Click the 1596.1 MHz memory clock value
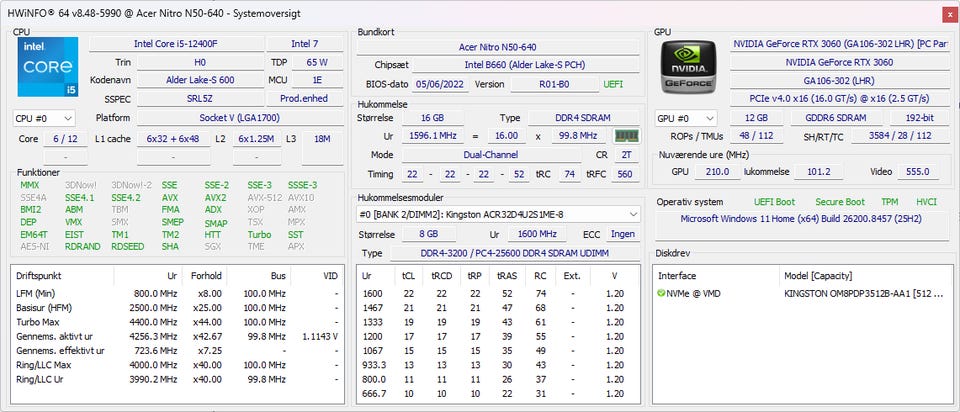This screenshot has height=412, width=960. coord(432,136)
